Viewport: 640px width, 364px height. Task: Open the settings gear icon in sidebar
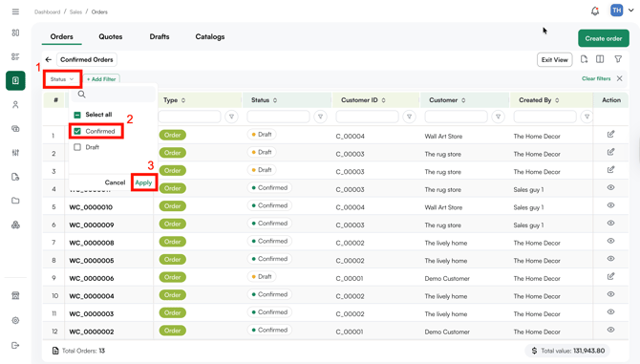(15, 320)
